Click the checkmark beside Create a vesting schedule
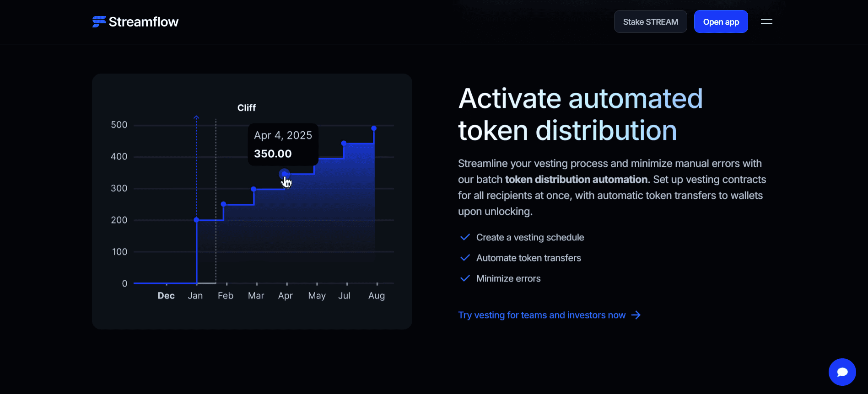Viewport: 868px width, 394px height. [x=465, y=237]
